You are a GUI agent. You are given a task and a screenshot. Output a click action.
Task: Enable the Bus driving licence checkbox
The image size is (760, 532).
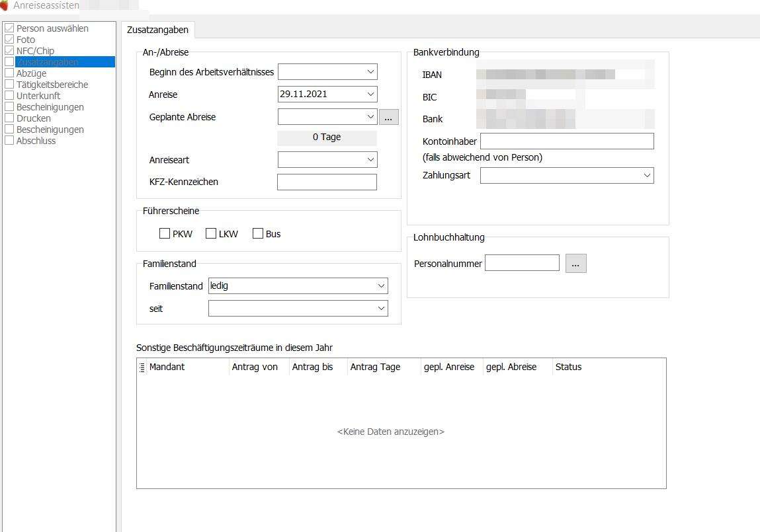258,233
